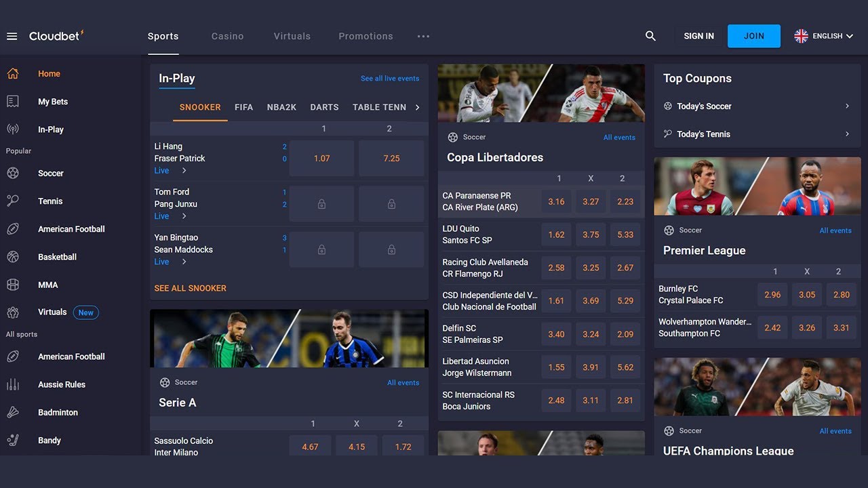
Task: Click soccer icon above Serie A
Action: click(x=165, y=382)
